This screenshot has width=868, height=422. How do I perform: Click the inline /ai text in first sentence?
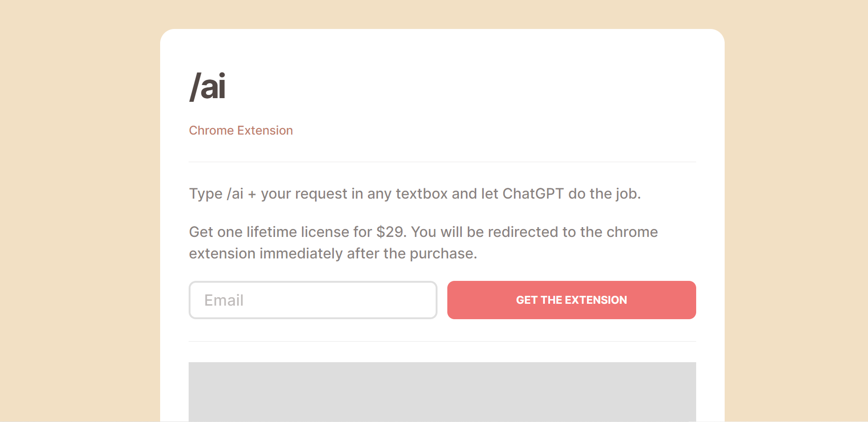point(235,193)
